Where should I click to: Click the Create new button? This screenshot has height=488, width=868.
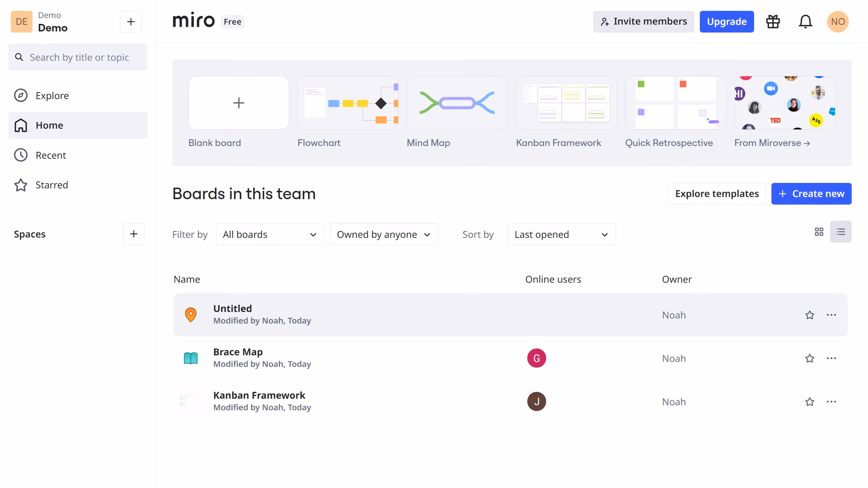click(x=812, y=194)
